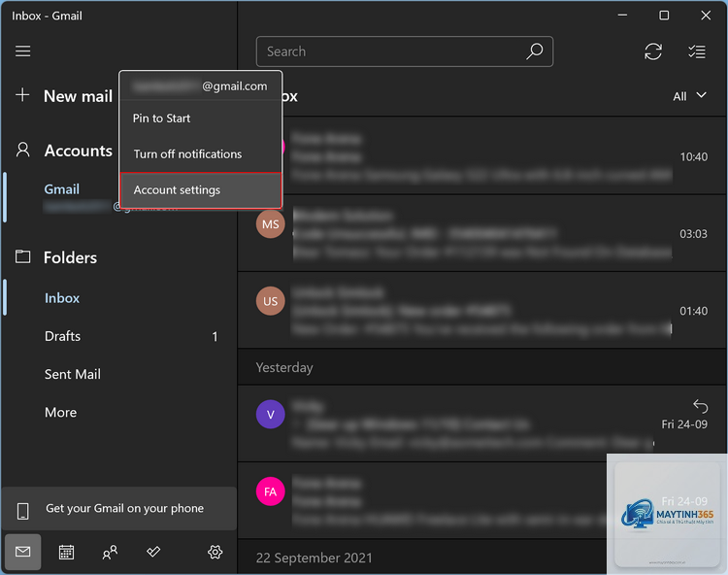
Task: Click the phone icon in Gmail banner
Action: pyautogui.click(x=22, y=511)
